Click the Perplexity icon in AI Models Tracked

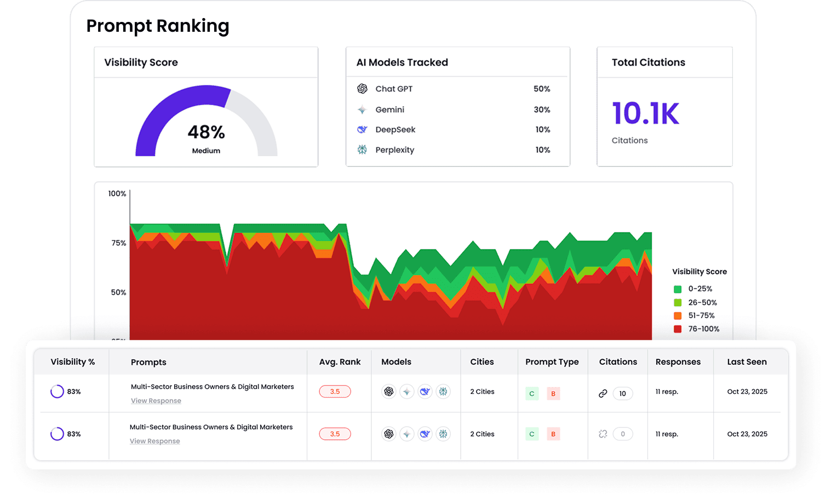coord(362,150)
